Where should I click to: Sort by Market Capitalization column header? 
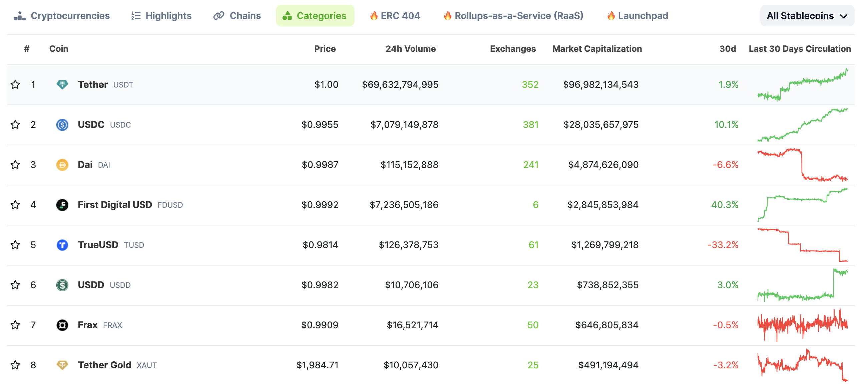(x=597, y=49)
